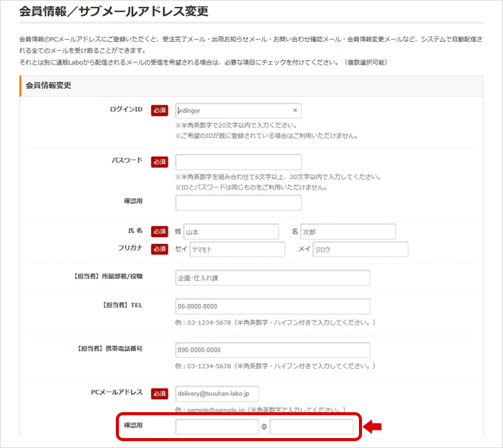
Task: Click the email 確認用 domain field after @
Action: pos(312,427)
